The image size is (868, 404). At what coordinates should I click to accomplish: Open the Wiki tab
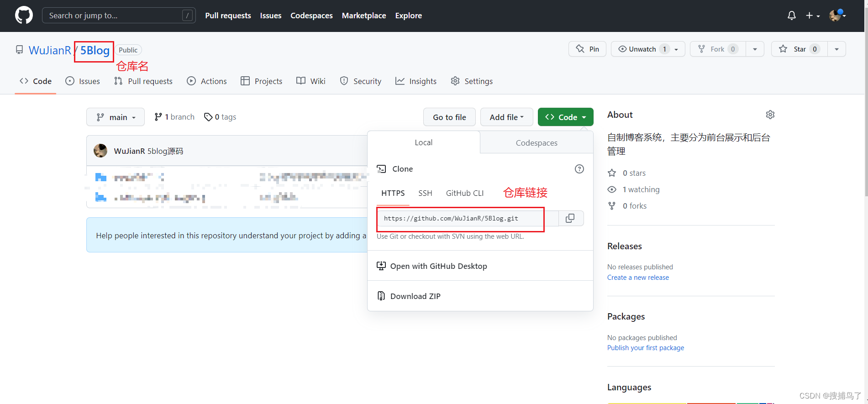point(311,81)
